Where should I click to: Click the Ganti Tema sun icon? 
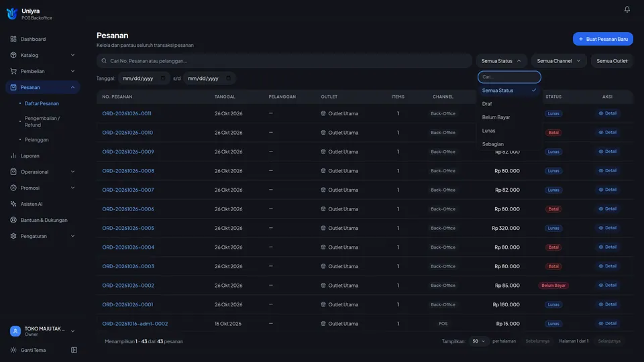coord(13,350)
